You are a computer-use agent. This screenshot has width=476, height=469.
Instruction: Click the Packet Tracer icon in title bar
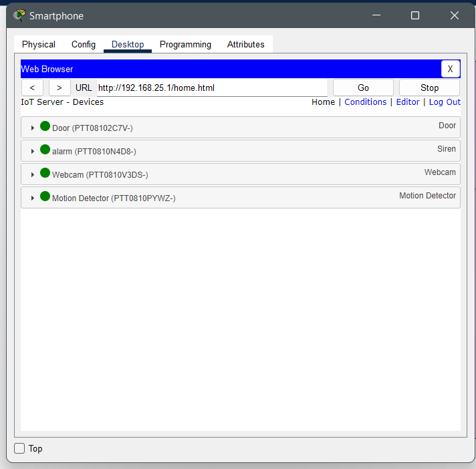[x=20, y=15]
